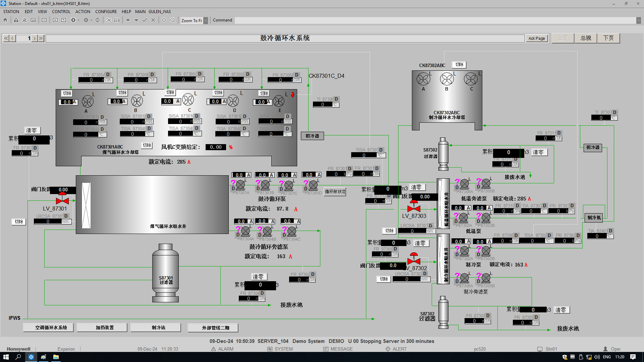Click the MESSAGE indicator in status bar
Image resolution: width=644 pixels, height=362 pixels.
(338, 349)
